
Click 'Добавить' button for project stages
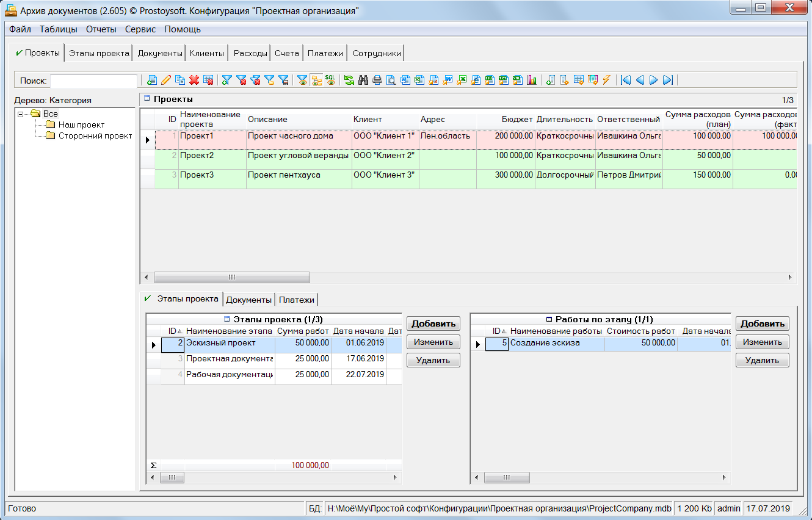[x=433, y=324]
